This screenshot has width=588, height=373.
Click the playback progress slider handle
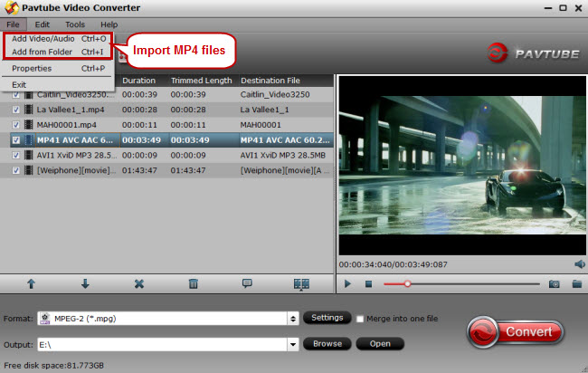[407, 284]
